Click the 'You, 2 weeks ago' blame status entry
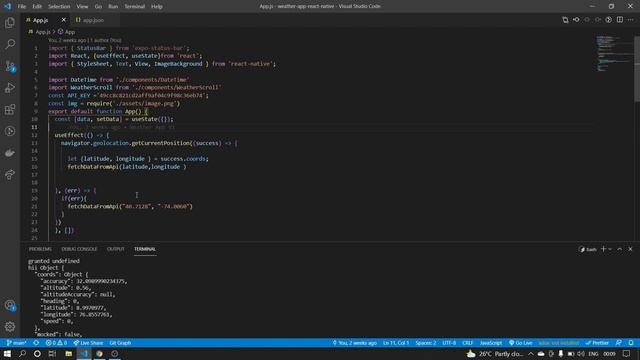Screen dimensions: 640x360 tap(354, 343)
